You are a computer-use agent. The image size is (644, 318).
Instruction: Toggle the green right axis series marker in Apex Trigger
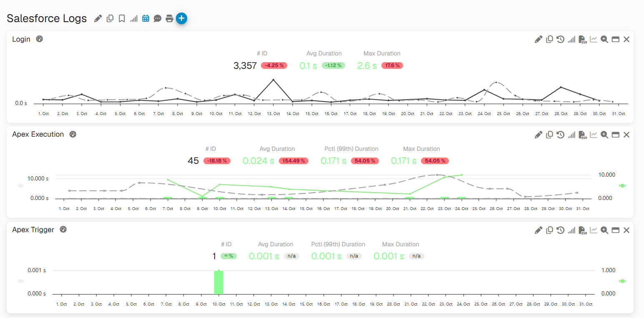[622, 281]
